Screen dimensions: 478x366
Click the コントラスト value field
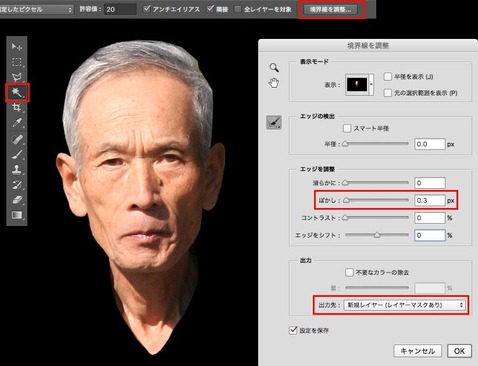(430, 218)
